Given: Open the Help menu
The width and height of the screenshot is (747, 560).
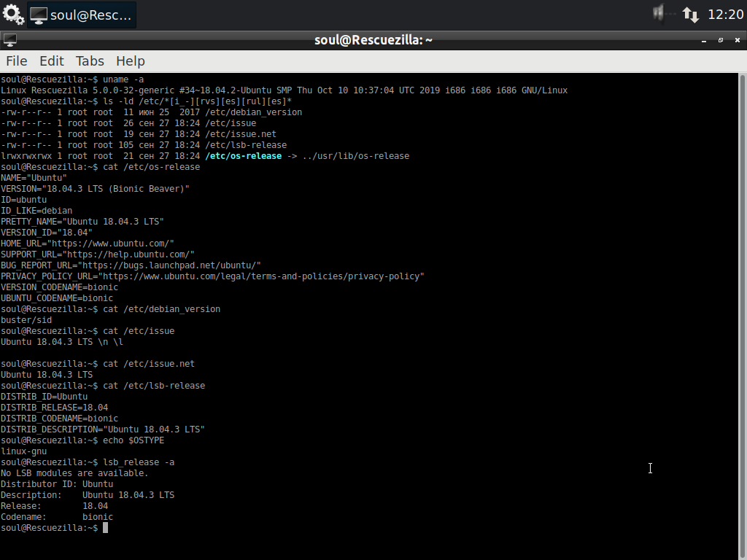Looking at the screenshot, I should [x=130, y=61].
